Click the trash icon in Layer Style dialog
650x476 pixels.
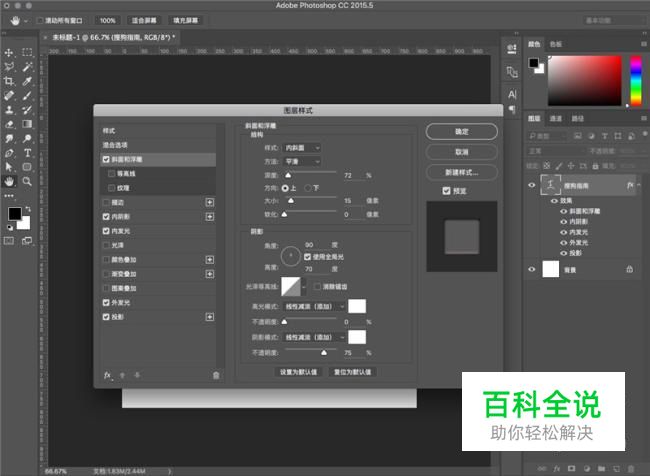(x=216, y=375)
